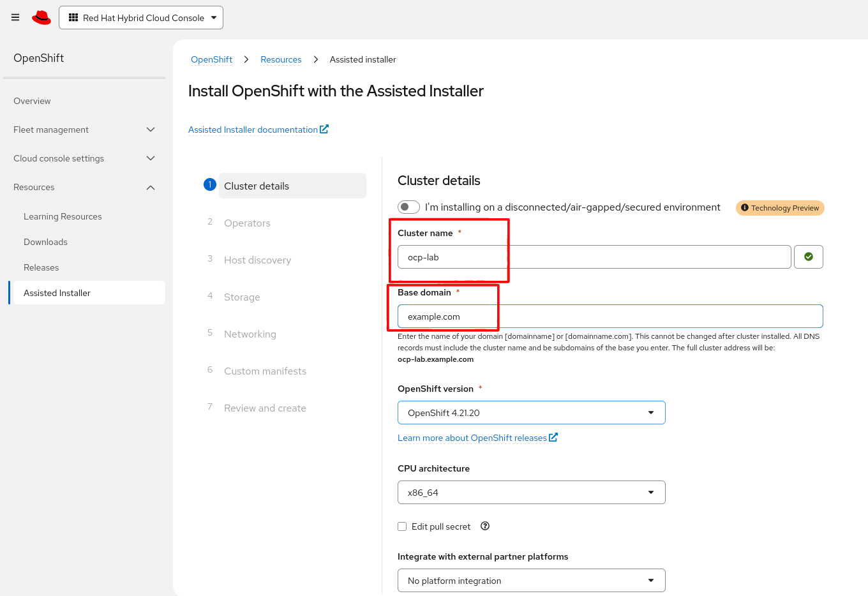Click the Red Hat logo
868x596 pixels.
(41, 18)
